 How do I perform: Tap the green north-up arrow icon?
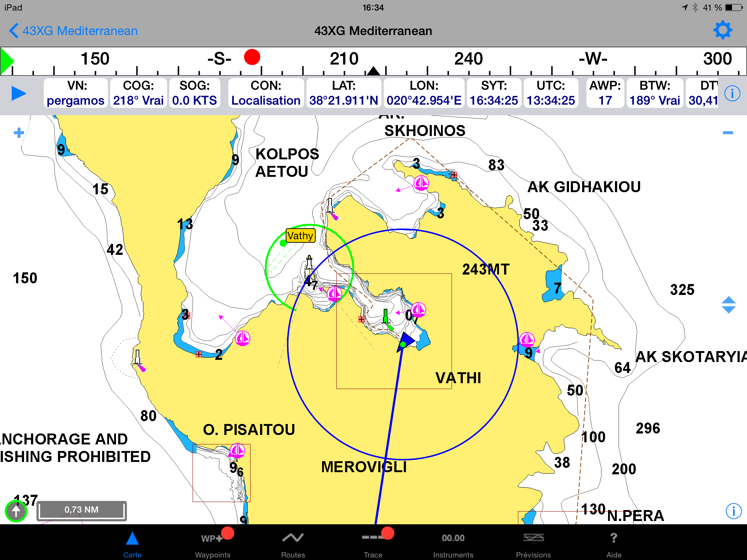16,511
